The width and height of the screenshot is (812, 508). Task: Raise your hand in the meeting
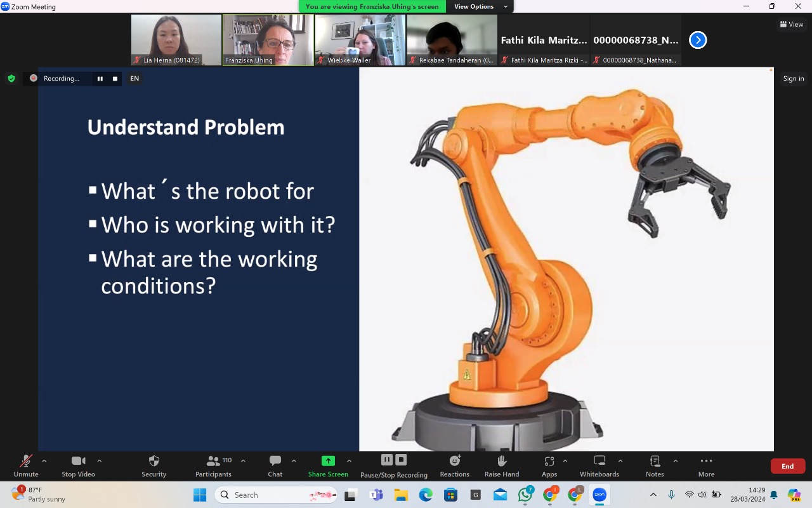click(x=502, y=465)
